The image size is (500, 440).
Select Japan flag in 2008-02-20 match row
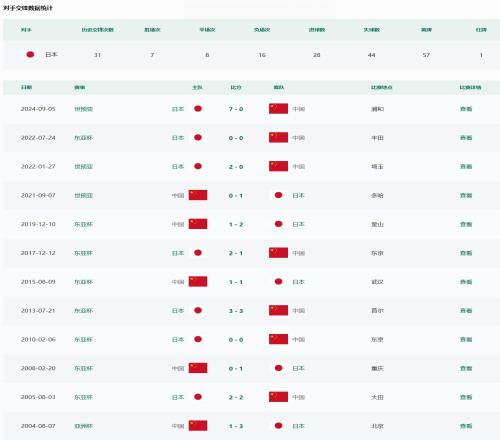coord(279,368)
